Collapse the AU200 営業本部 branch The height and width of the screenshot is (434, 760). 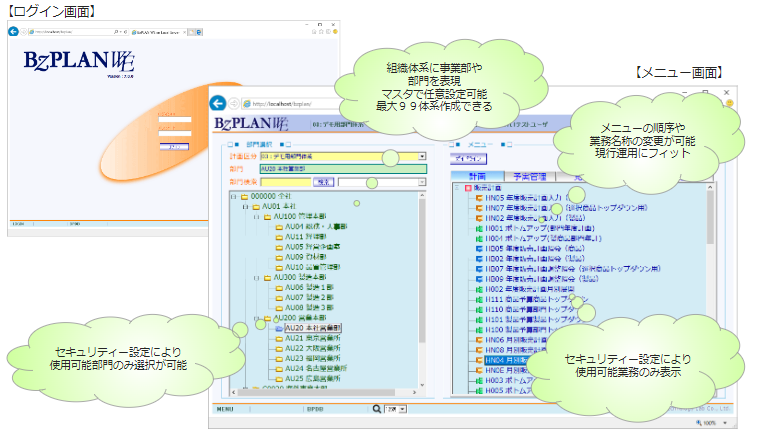(255, 318)
